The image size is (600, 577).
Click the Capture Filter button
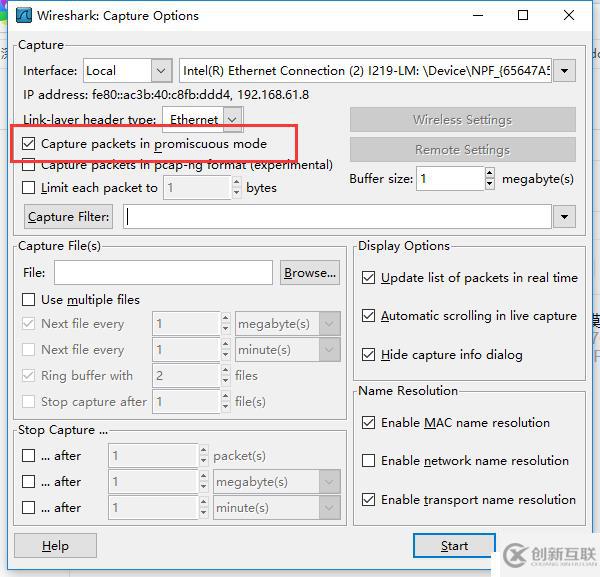pyautogui.click(x=68, y=217)
